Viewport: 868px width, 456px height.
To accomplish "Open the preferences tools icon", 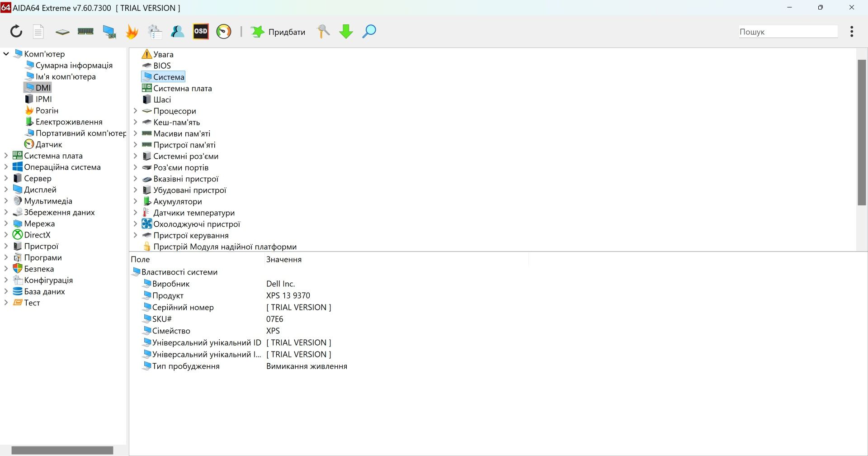I will 323,31.
